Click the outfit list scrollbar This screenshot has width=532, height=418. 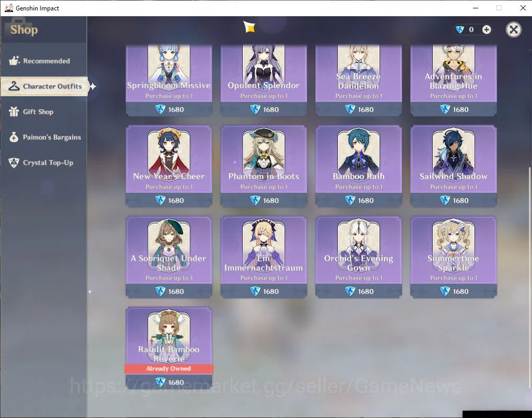530,277
